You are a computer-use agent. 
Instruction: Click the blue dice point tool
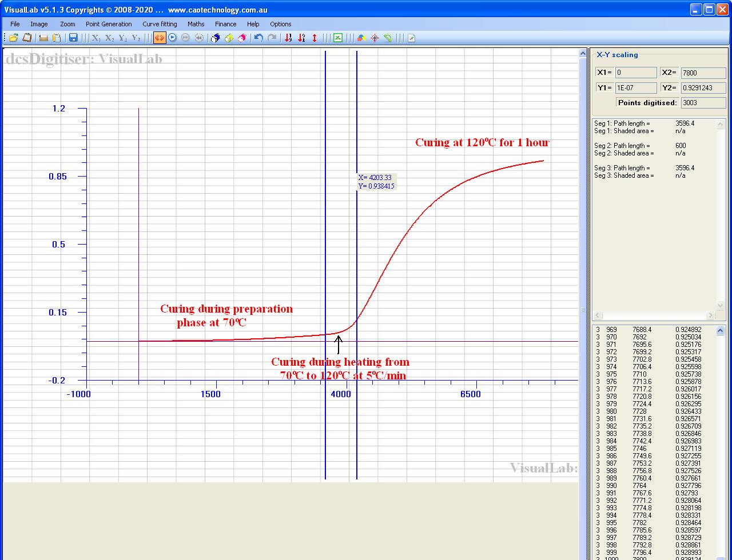click(216, 38)
